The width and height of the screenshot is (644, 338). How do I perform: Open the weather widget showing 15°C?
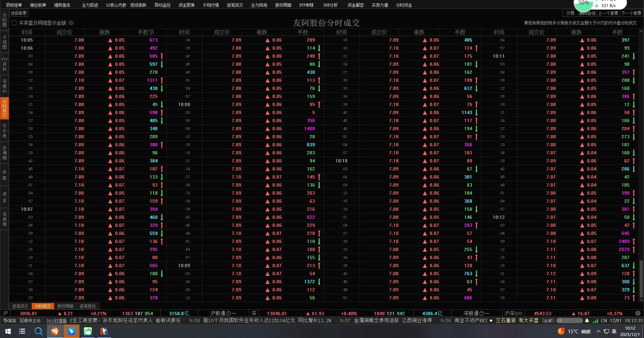click(x=574, y=331)
